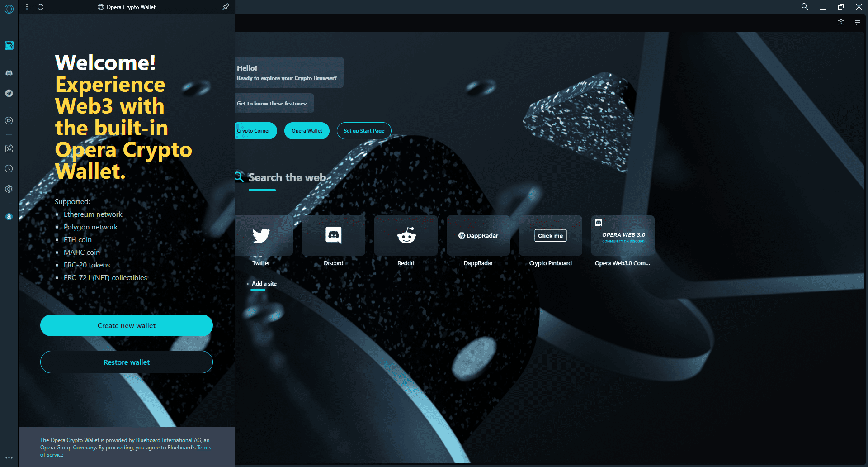Image resolution: width=868 pixels, height=467 pixels.
Task: Click the 'Polygon network' list item
Action: [90, 227]
